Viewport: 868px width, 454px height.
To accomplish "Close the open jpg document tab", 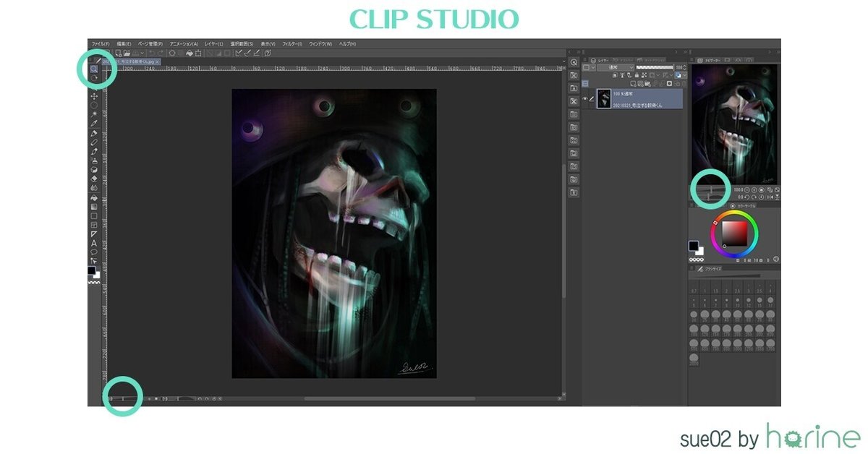I will [158, 61].
